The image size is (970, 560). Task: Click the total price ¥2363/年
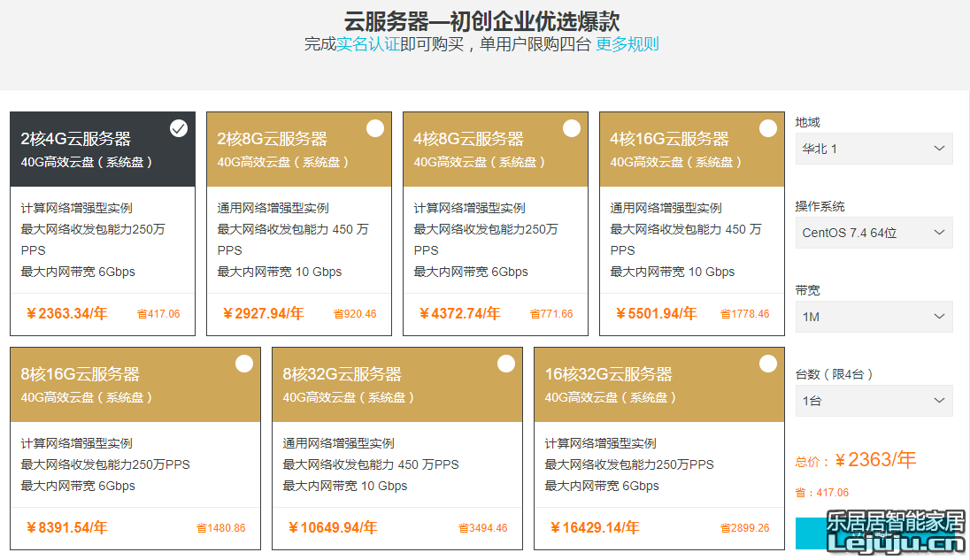pos(875,460)
